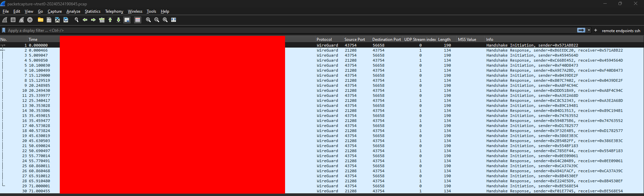Start capturing packets with shark fin icon
644x196 pixels.
click(x=5, y=20)
